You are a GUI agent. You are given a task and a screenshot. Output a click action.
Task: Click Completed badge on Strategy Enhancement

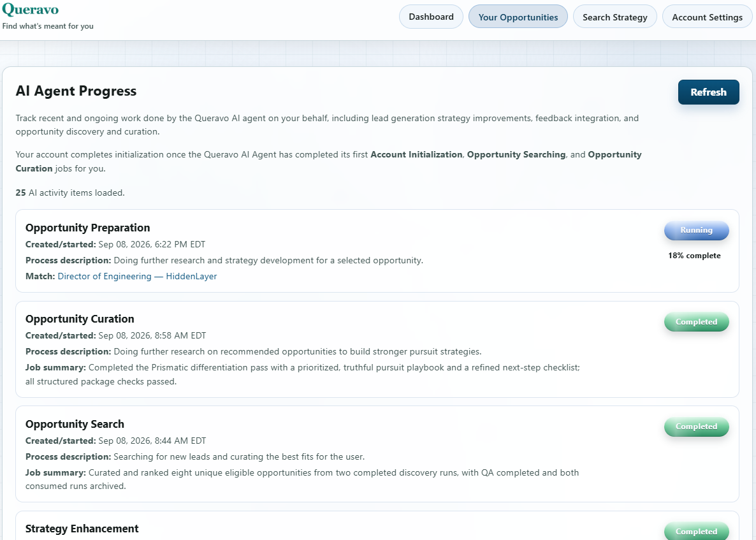click(x=696, y=531)
